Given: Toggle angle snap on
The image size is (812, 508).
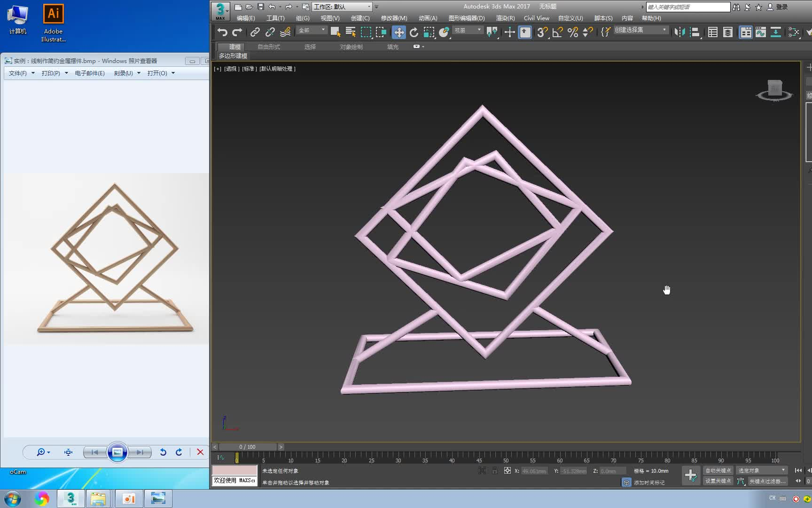Looking at the screenshot, I should [556, 32].
